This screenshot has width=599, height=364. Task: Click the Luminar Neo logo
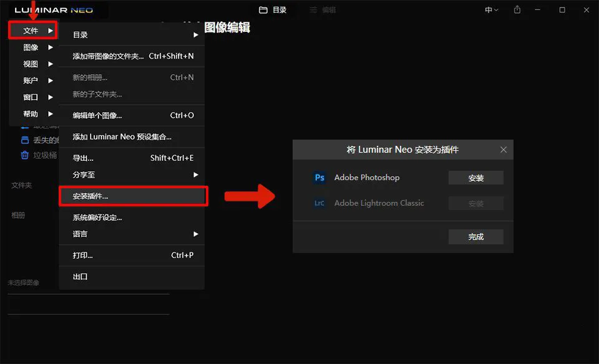click(x=54, y=10)
